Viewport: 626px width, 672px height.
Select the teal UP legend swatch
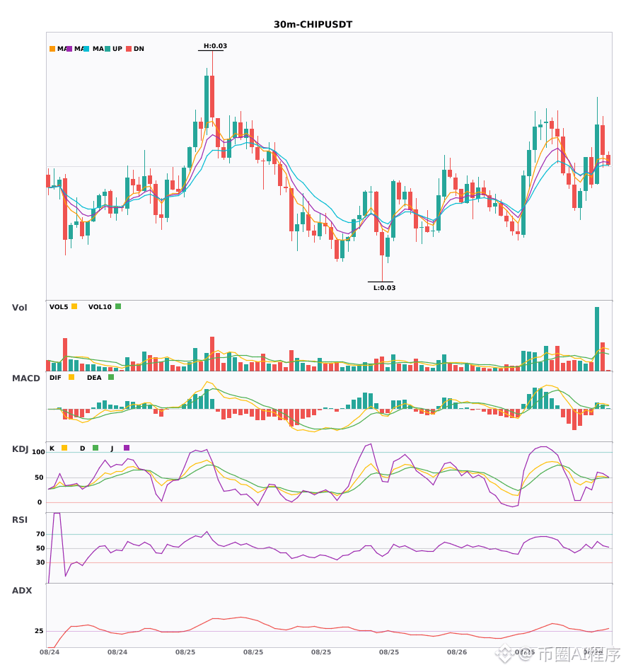(x=108, y=49)
